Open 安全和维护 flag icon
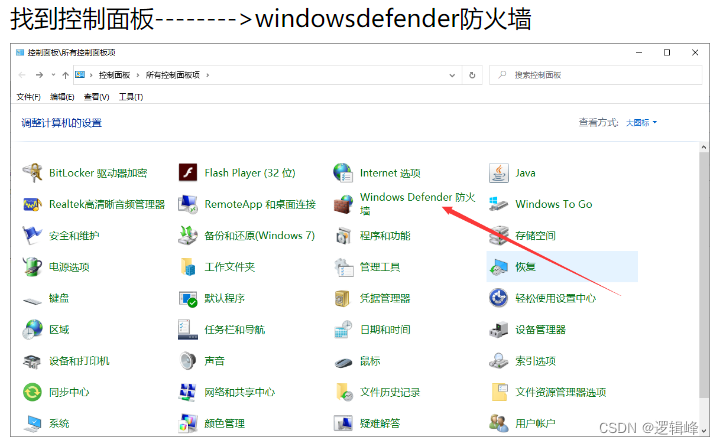Image resolution: width=714 pixels, height=444 pixels. (32, 235)
